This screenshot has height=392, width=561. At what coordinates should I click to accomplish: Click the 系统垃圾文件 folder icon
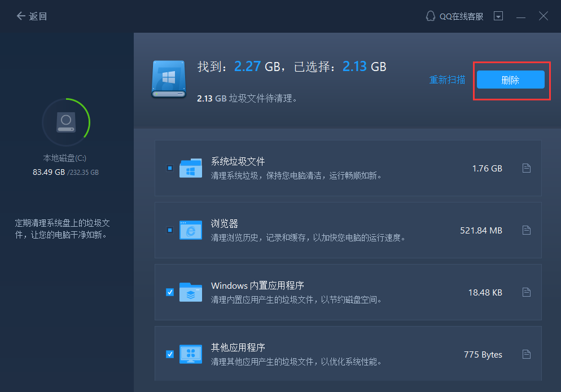191,168
